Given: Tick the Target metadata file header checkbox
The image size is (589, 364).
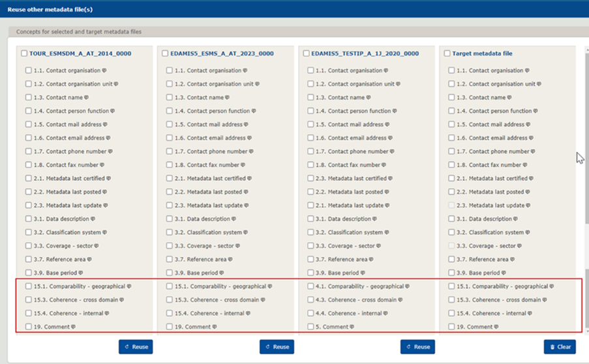Looking at the screenshot, I should coord(447,53).
